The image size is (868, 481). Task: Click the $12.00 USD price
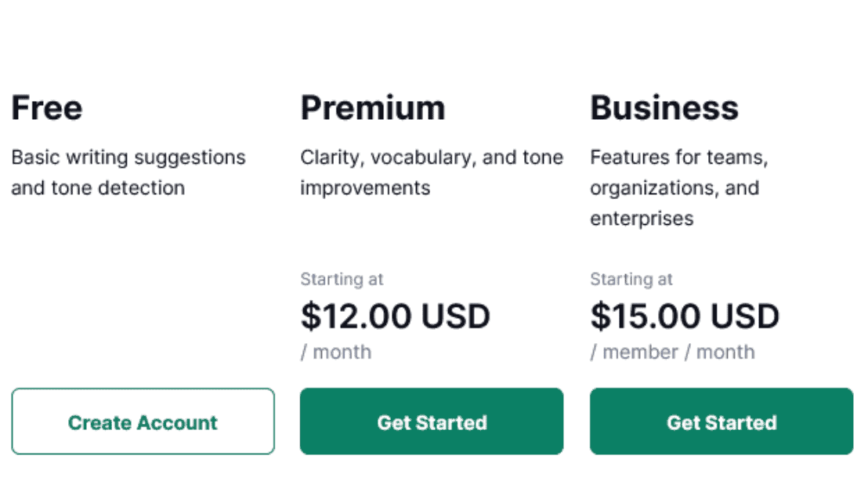(x=396, y=316)
